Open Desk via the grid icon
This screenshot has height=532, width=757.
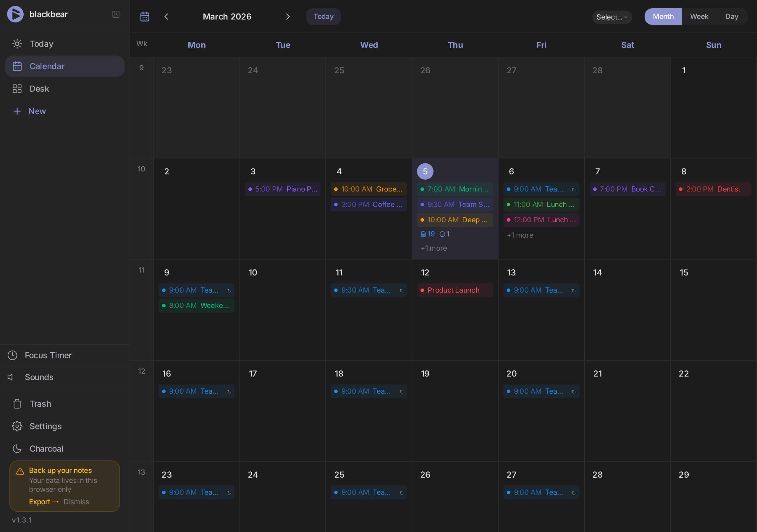point(17,88)
